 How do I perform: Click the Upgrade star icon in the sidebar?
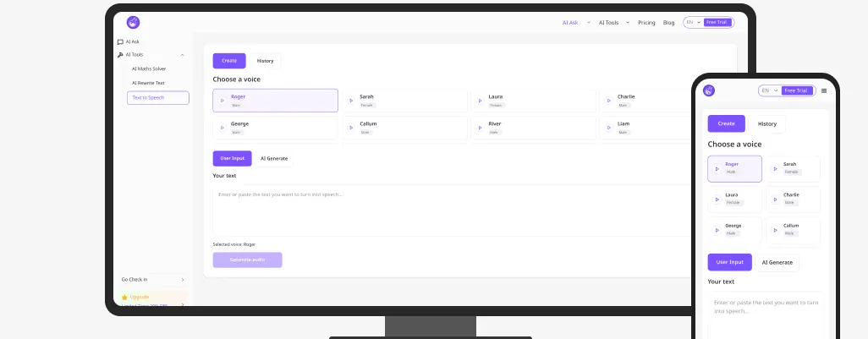(124, 297)
